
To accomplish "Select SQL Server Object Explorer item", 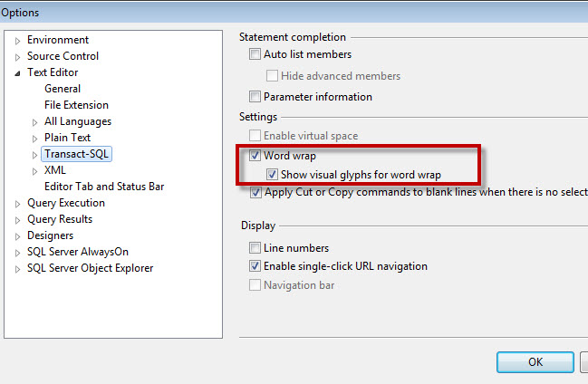I will coord(90,268).
